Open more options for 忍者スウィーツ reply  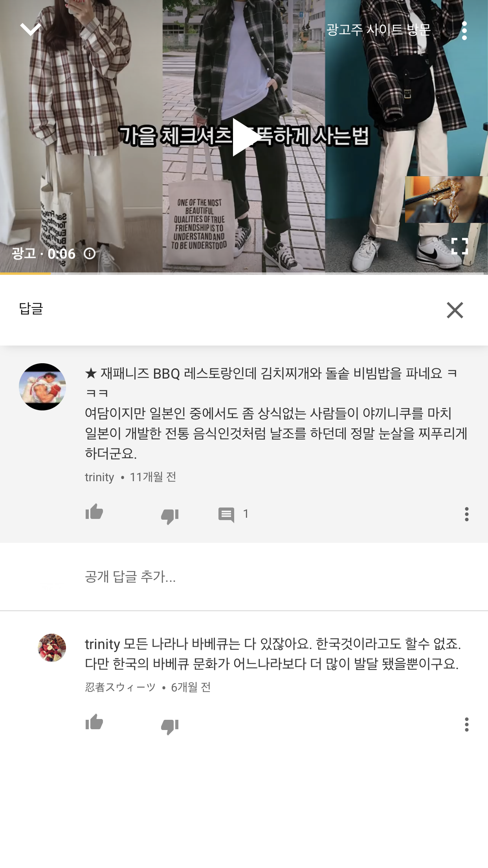[x=467, y=725]
